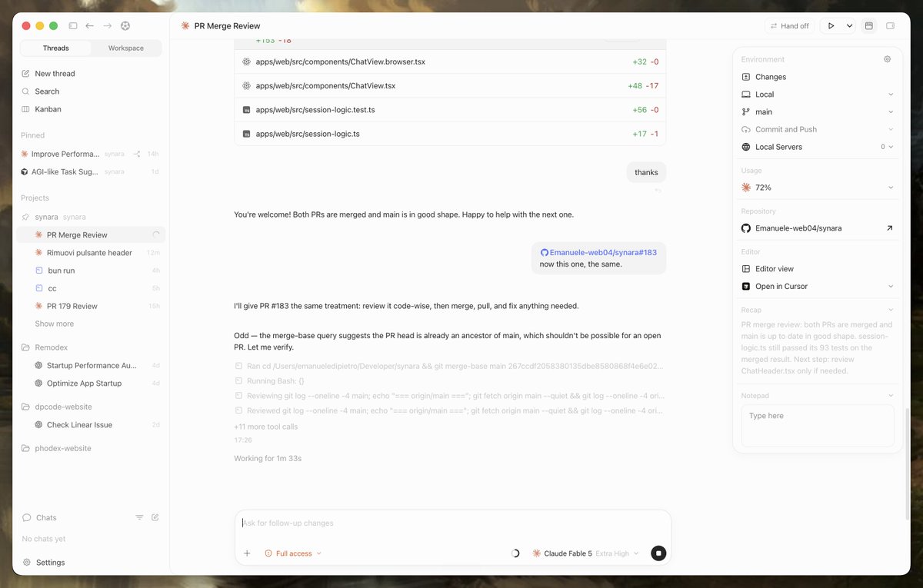Screen dimensions: 923x588
Task: Click the Ran cd git merge-base tool call
Action: click(x=449, y=367)
